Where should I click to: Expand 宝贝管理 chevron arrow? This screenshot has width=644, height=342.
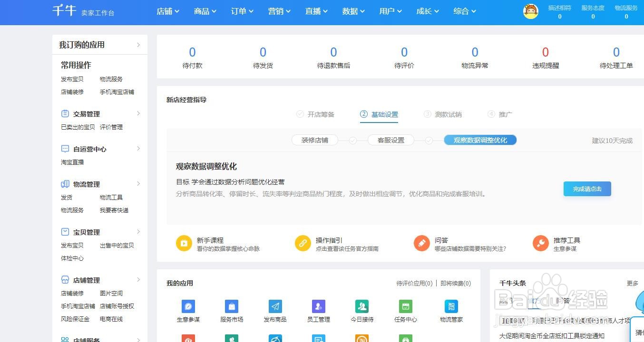pos(138,232)
